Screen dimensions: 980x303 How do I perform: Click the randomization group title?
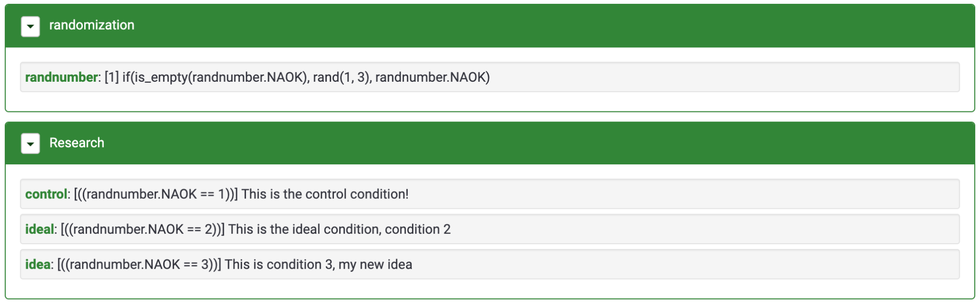[x=91, y=25]
